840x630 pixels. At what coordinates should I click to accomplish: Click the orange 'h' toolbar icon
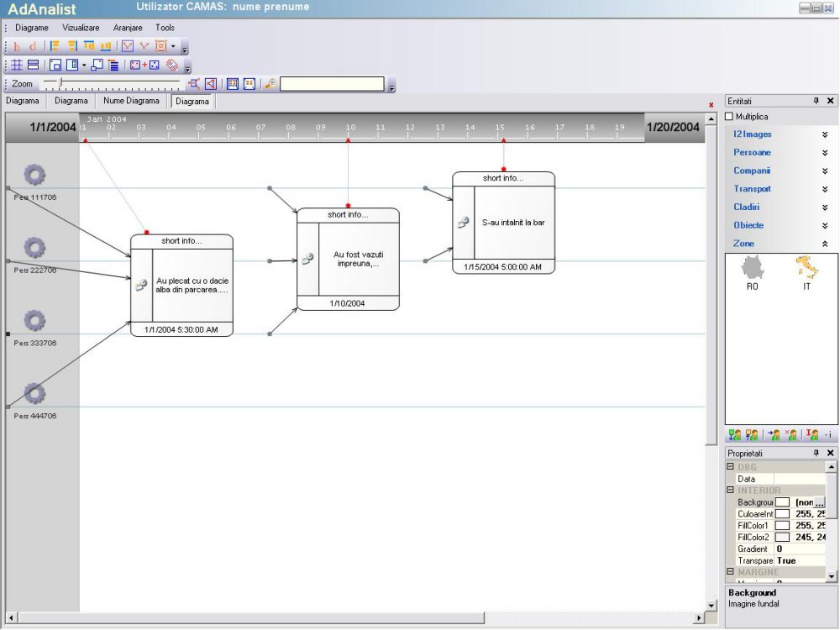coord(17,46)
